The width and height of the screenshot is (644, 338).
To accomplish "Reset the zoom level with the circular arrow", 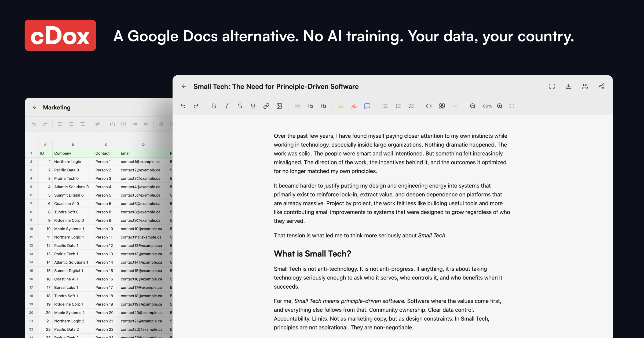I will click(512, 106).
